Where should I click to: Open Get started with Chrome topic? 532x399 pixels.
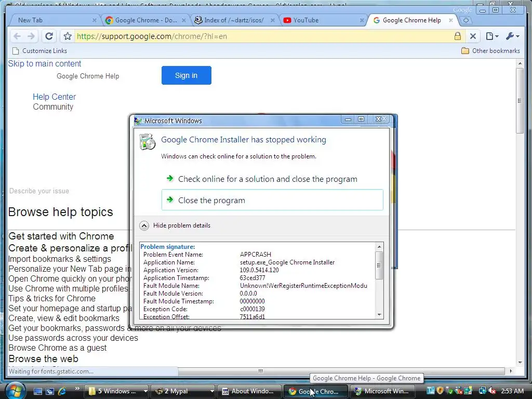[x=61, y=236]
